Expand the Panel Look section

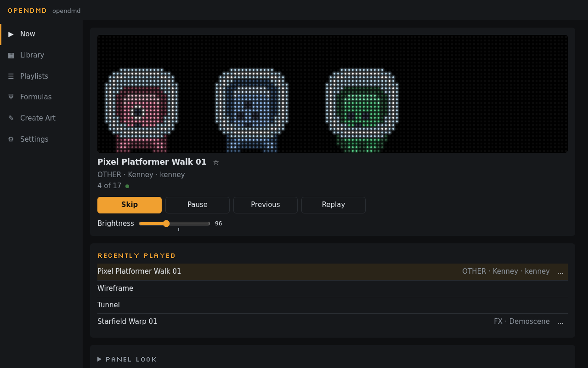(x=127, y=359)
